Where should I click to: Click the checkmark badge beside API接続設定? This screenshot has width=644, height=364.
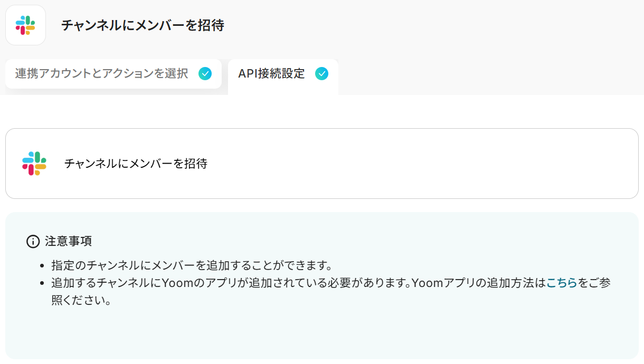tap(321, 74)
